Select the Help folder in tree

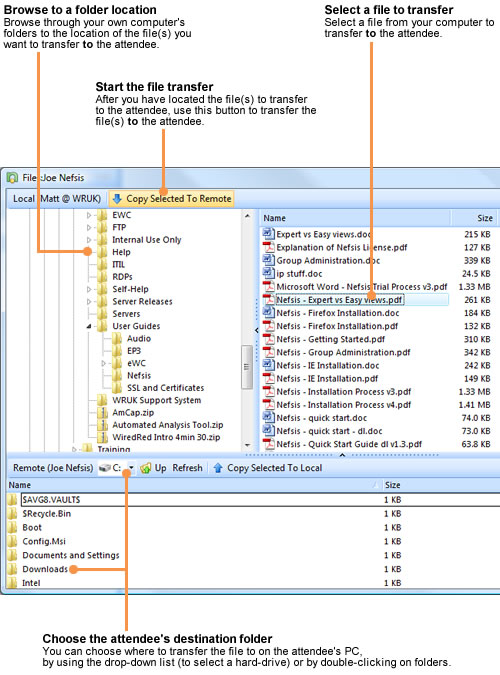pyautogui.click(x=121, y=252)
